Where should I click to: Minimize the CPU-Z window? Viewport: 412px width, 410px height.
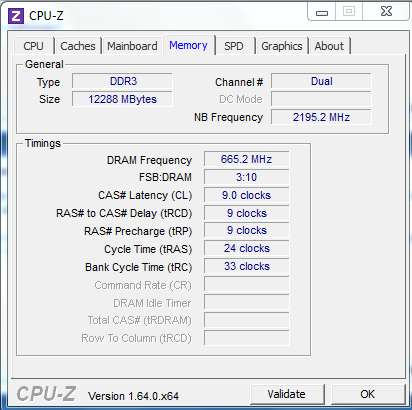pos(322,12)
